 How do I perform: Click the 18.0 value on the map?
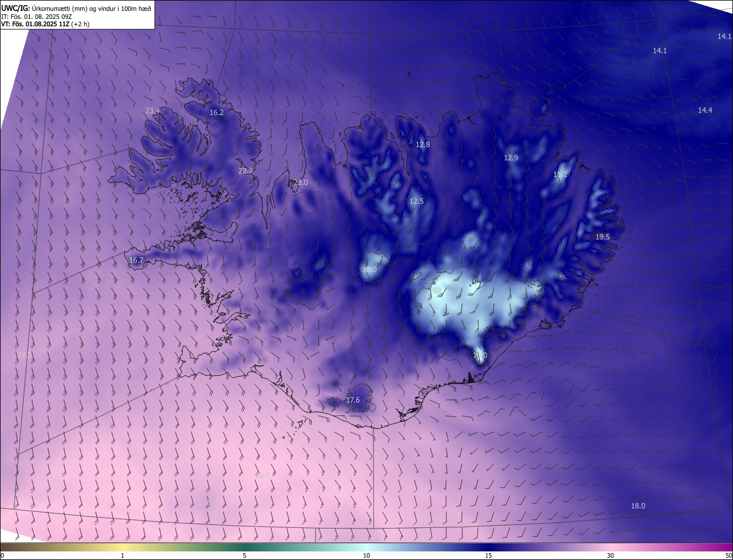point(638,506)
